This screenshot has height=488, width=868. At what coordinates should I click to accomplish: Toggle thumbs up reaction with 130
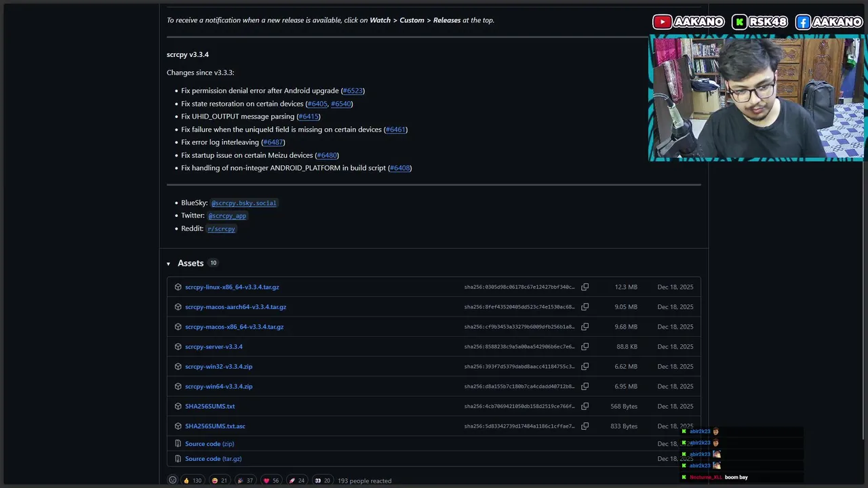[x=193, y=481]
